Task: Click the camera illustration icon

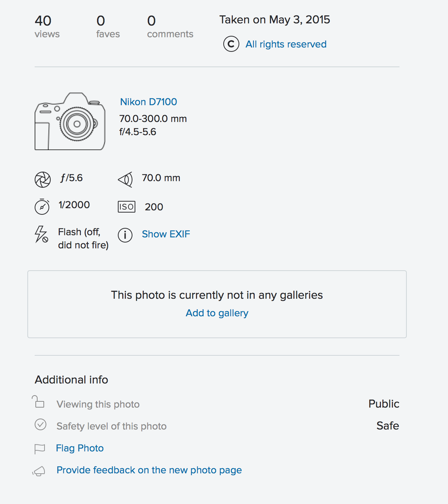Action: 70,122
